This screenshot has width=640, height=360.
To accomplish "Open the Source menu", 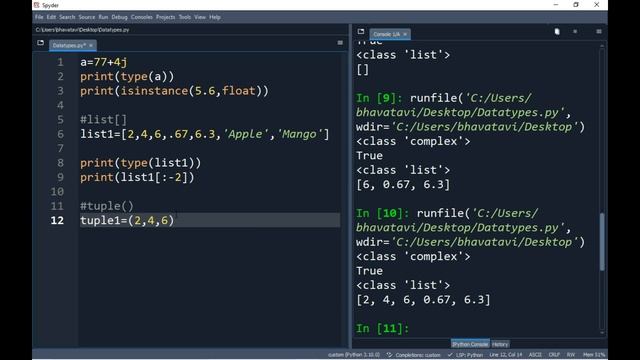I will coord(87,17).
